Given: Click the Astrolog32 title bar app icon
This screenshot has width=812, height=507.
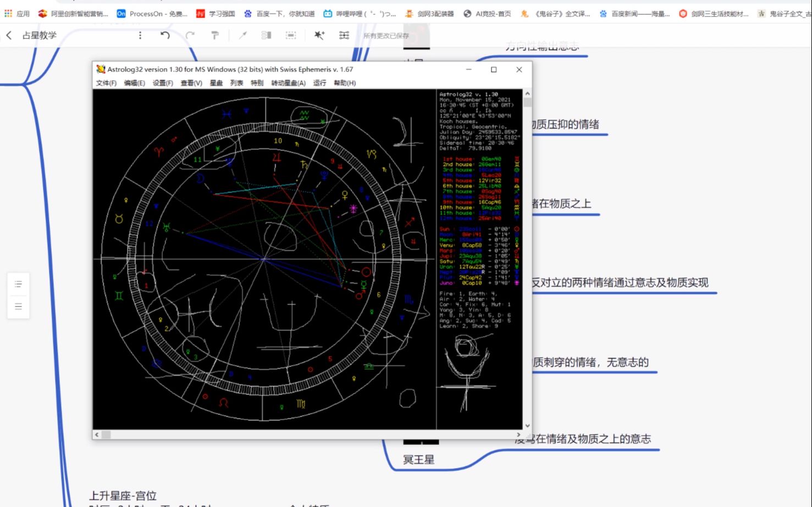Looking at the screenshot, I should 101,69.
